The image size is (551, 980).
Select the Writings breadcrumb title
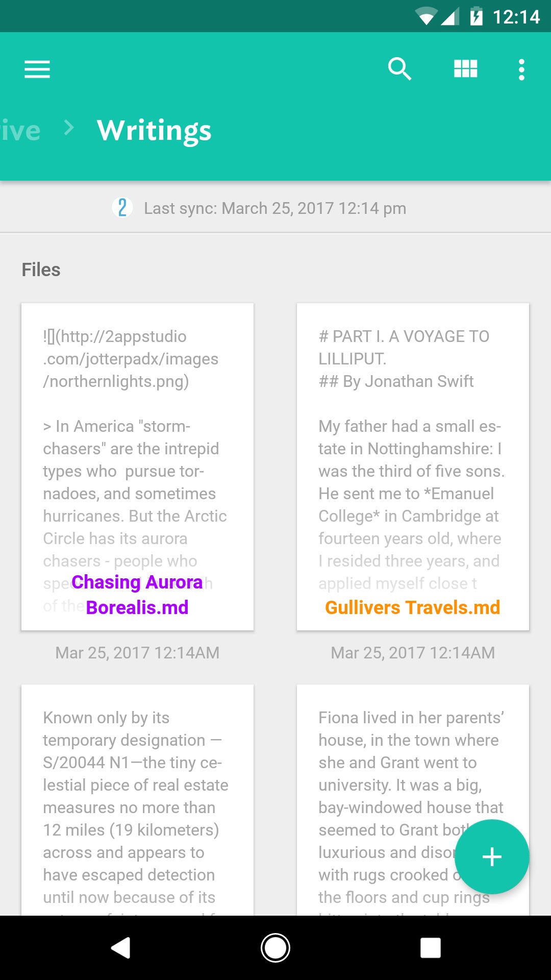coord(154,131)
